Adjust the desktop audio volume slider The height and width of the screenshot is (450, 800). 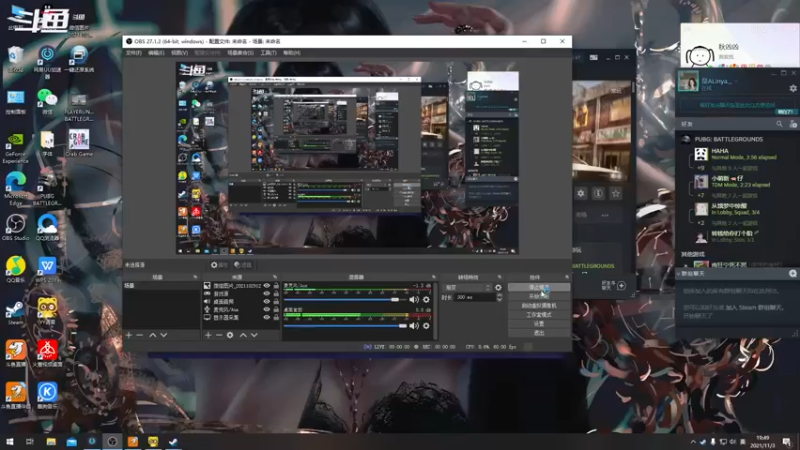pyautogui.click(x=345, y=326)
